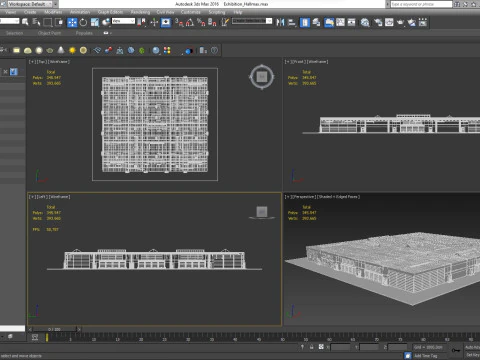Open the Material Editor
Image resolution: width=480 pixels, height=360 pixels.
[365, 22]
